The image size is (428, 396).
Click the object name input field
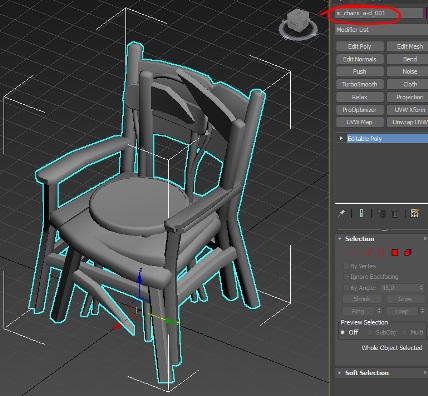pos(379,13)
